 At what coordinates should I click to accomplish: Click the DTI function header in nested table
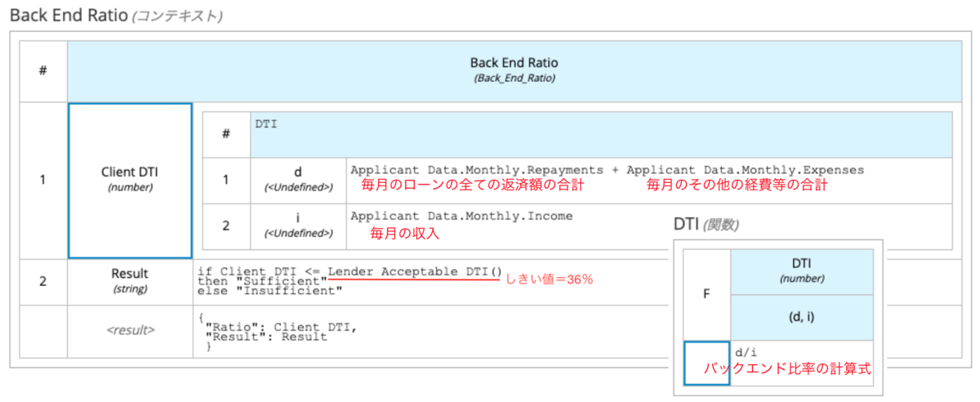tap(601, 134)
